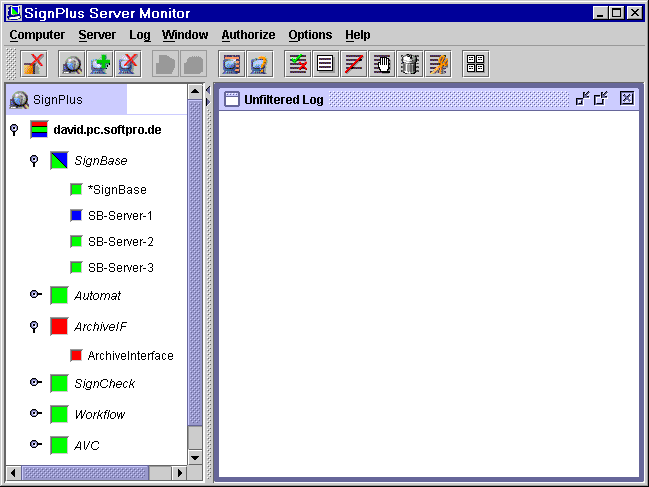Viewport: 649px width, 487px height.
Task: Click the tile windows grid icon
Action: pos(476,65)
